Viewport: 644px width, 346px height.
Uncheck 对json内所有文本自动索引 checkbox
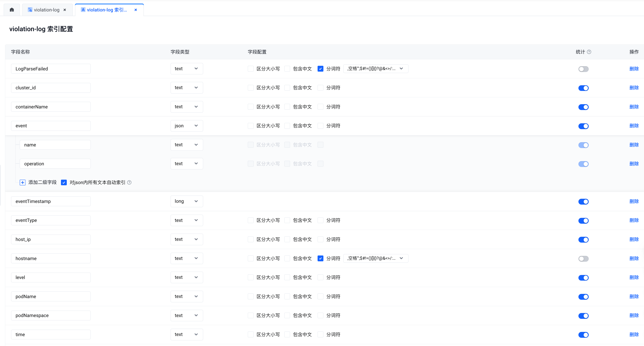pyautogui.click(x=64, y=182)
